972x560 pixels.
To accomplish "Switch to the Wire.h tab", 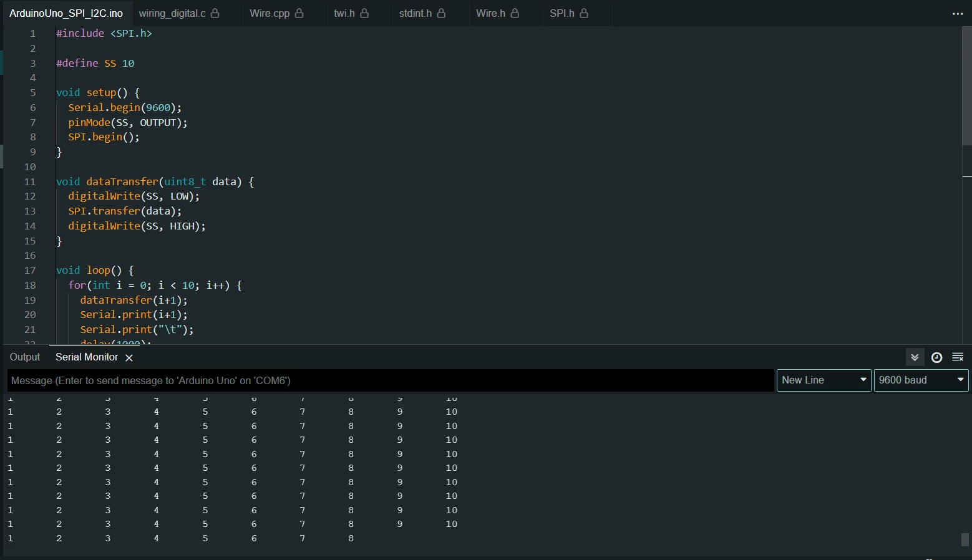I will [497, 13].
